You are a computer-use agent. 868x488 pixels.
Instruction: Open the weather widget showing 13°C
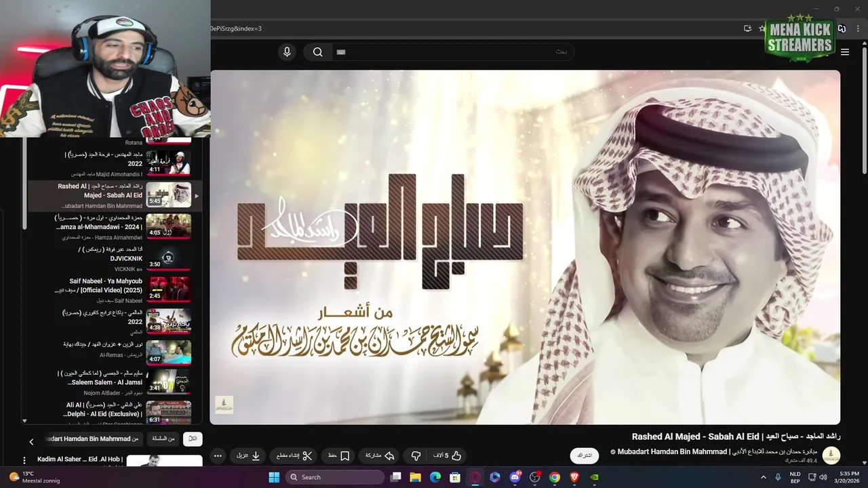coord(34,477)
